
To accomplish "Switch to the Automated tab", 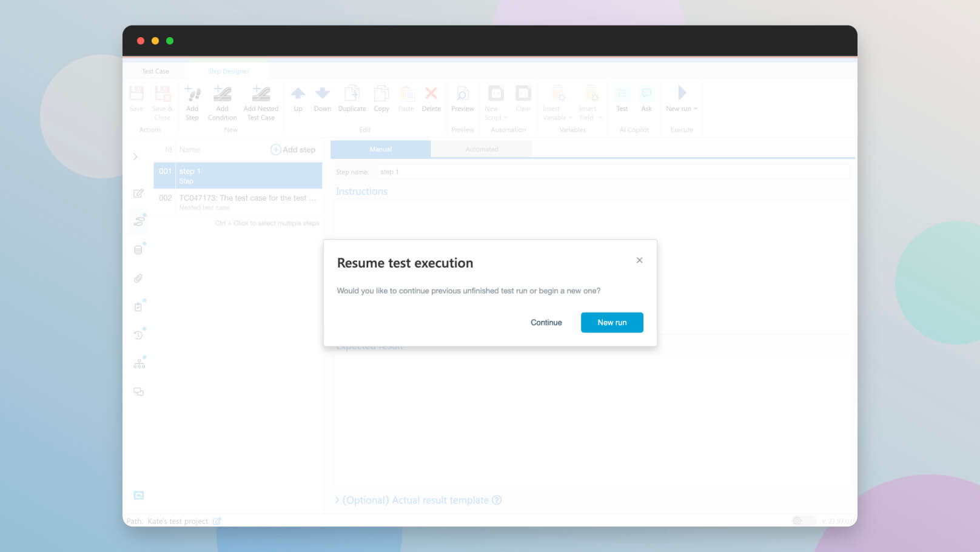I will pyautogui.click(x=482, y=149).
